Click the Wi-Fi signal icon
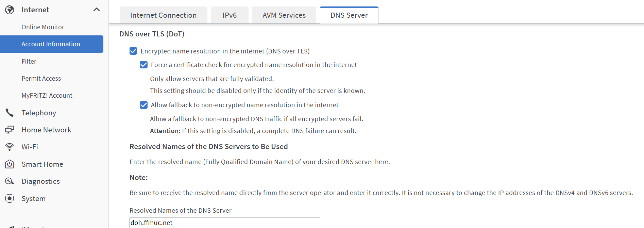Image resolution: width=644 pixels, height=228 pixels. (x=10, y=147)
